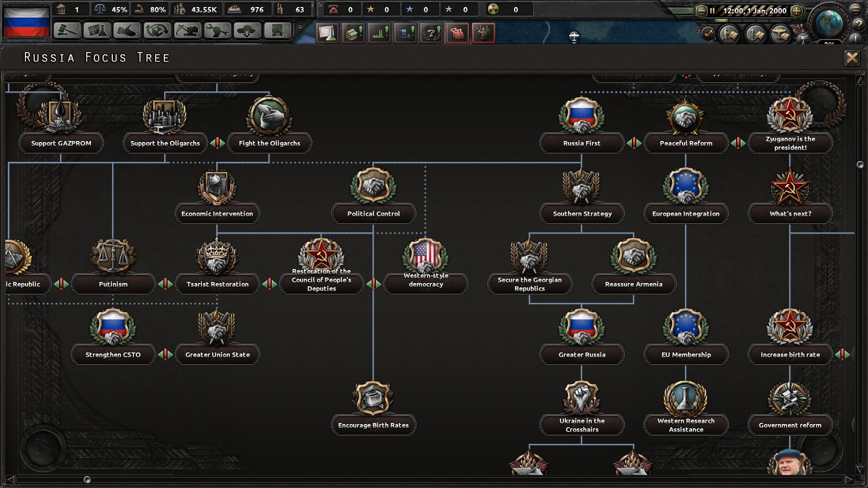
Task: Open the music player note icon
Action: [x=707, y=34]
